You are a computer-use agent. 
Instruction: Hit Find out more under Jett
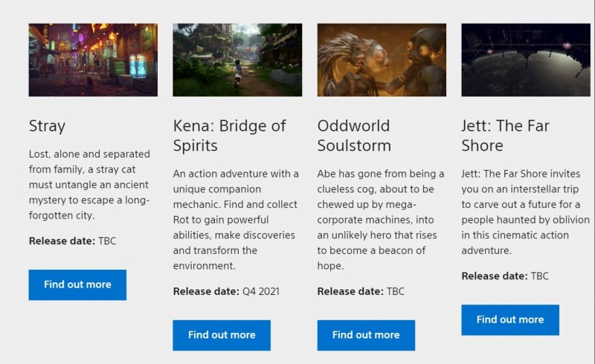(x=510, y=319)
